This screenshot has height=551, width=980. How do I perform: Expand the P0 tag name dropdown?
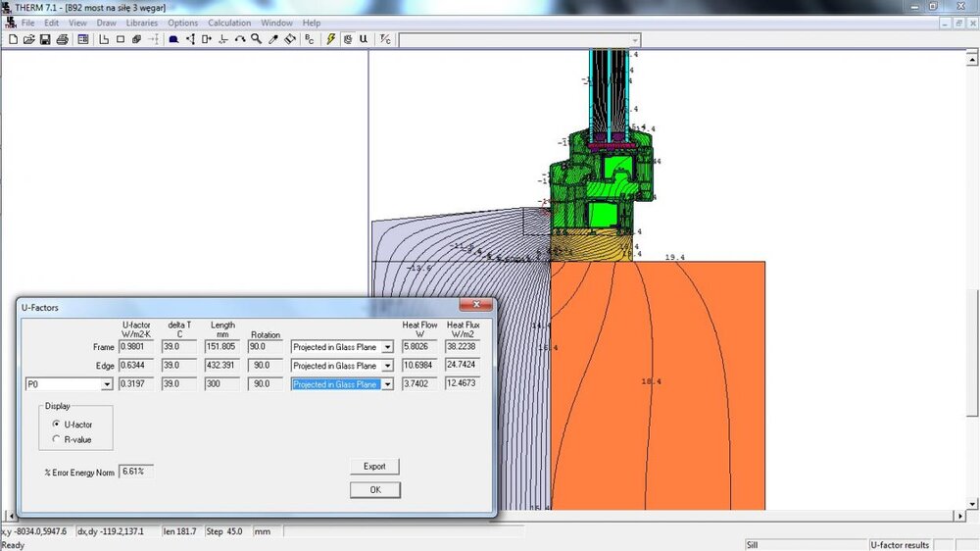[107, 385]
